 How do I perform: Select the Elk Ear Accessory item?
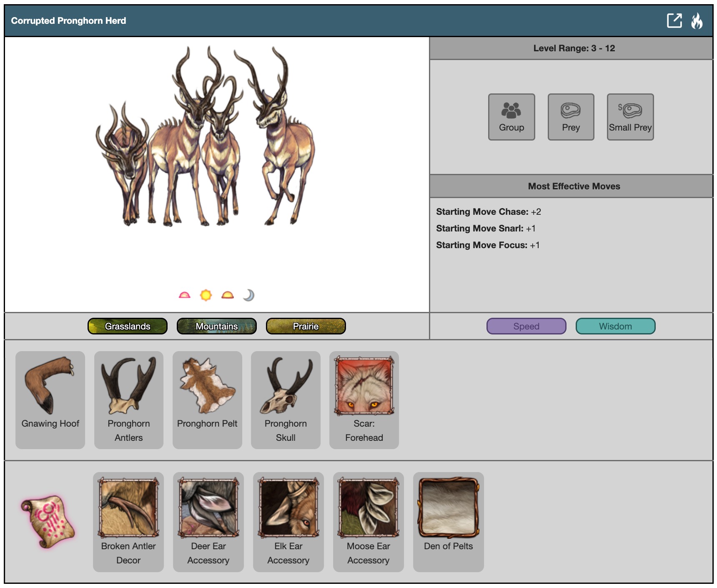click(x=288, y=521)
